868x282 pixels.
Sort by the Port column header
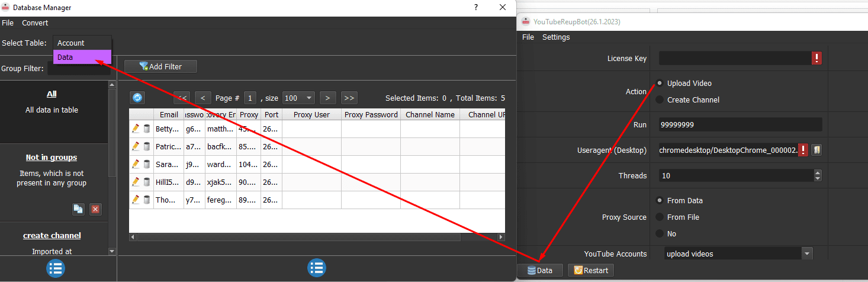point(271,114)
